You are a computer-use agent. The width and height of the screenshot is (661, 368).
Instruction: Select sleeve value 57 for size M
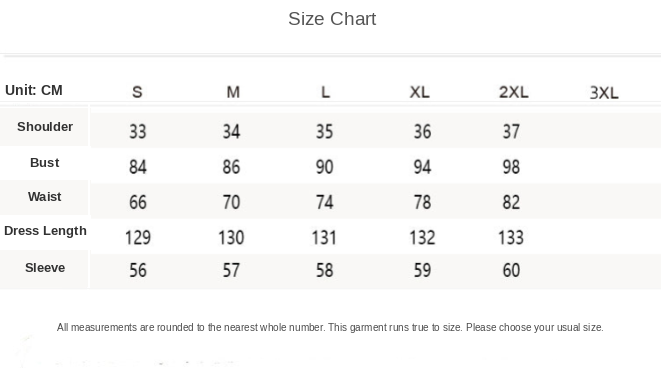[x=231, y=270]
